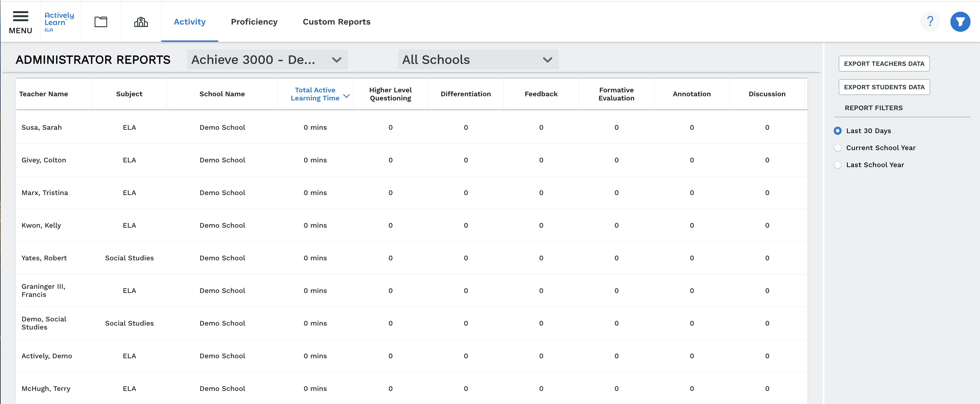Click teacher name Demo, Social Studies
Viewport: 980px width, 404px height.
pos(44,323)
